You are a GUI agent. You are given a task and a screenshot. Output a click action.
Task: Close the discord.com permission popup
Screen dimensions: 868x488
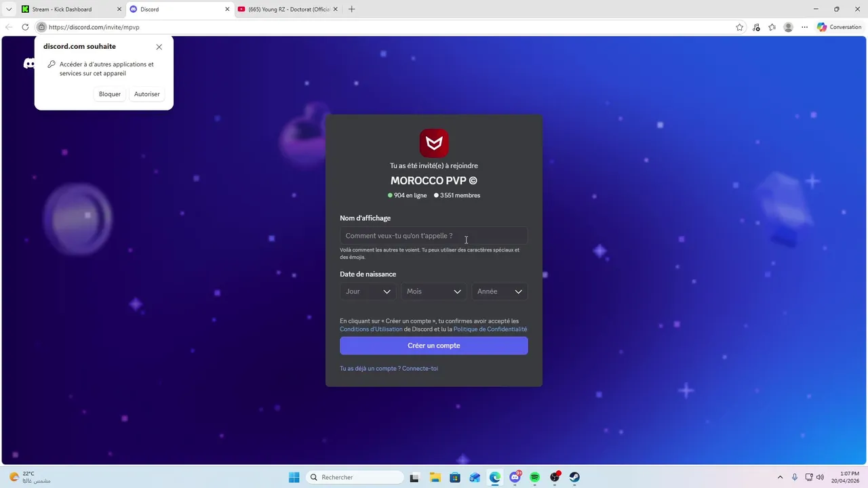click(x=159, y=47)
